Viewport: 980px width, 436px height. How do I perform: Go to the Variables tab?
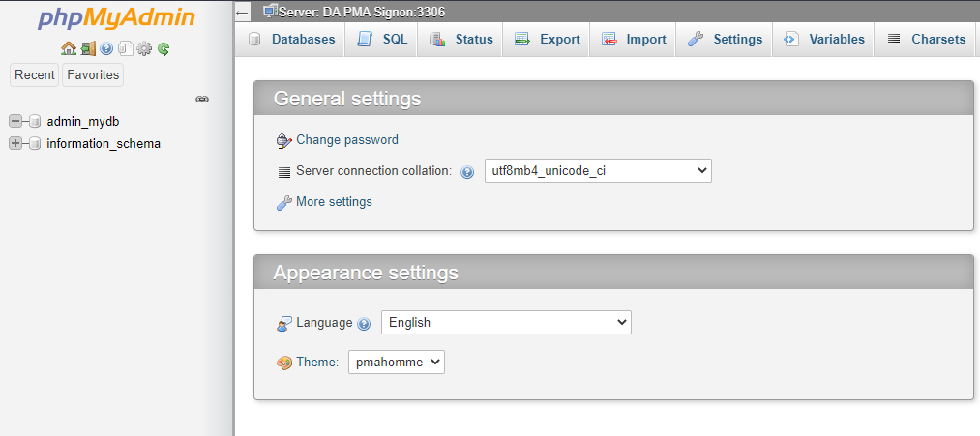pyautogui.click(x=823, y=39)
